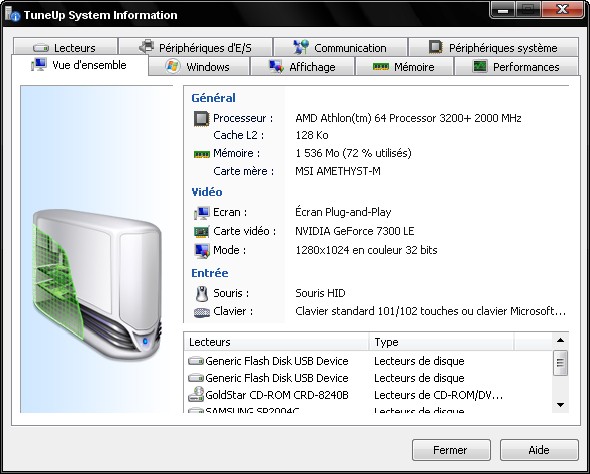Click the Aide button

coord(539,450)
